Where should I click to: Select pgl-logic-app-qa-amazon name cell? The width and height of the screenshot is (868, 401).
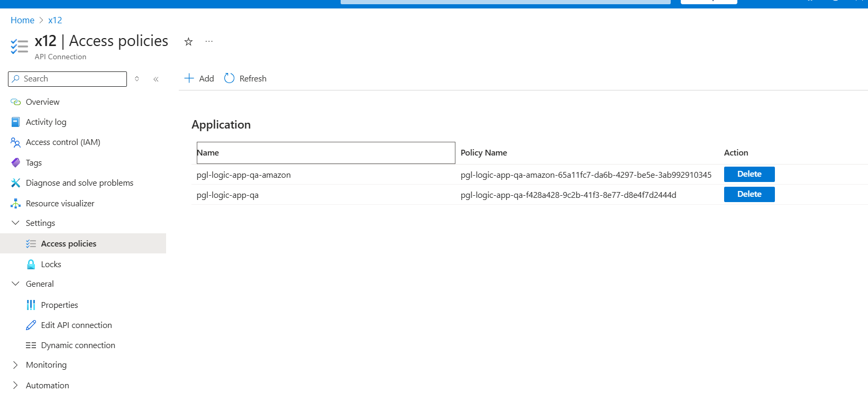(x=243, y=175)
